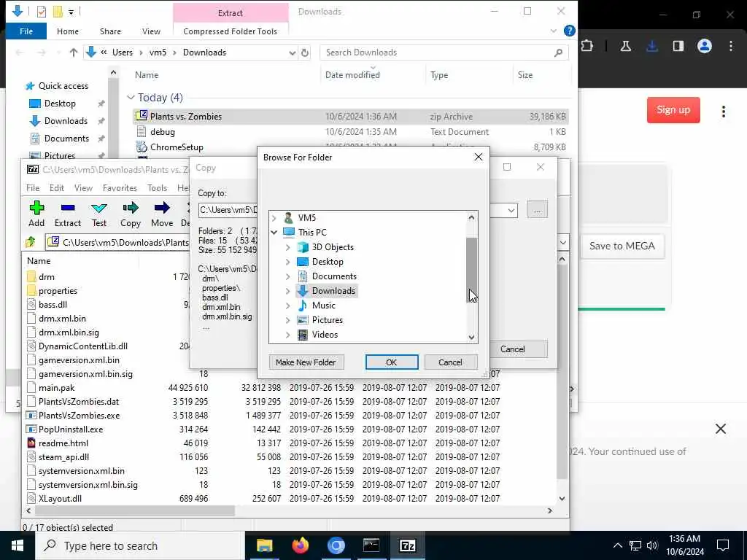Expand the VM5 tree node
Viewport: 747px width, 560px height.
pos(274,218)
